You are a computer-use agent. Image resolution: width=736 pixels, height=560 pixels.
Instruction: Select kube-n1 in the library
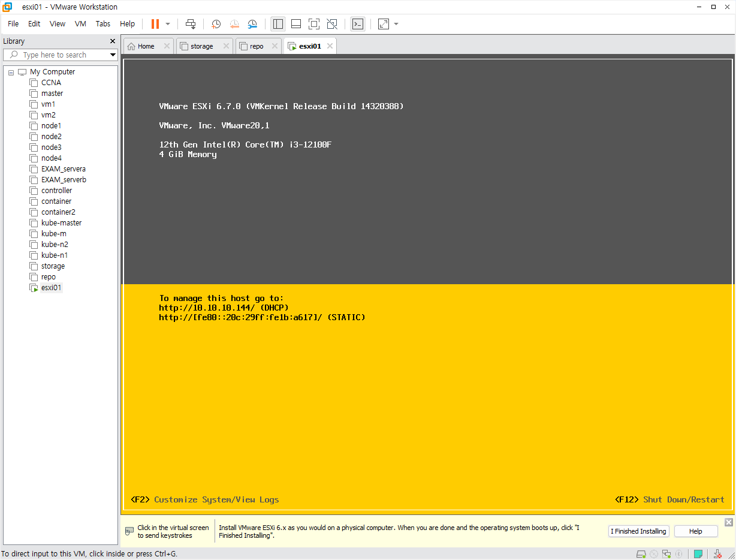pos(55,255)
